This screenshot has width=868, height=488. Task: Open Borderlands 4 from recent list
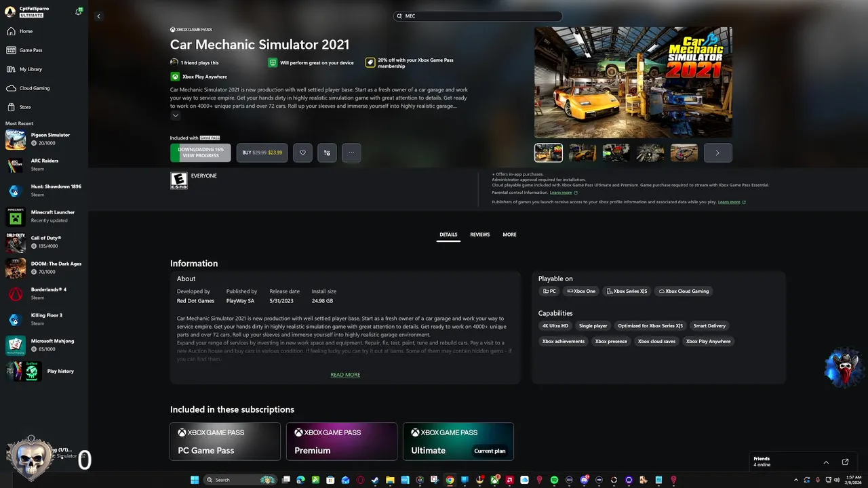(x=44, y=293)
